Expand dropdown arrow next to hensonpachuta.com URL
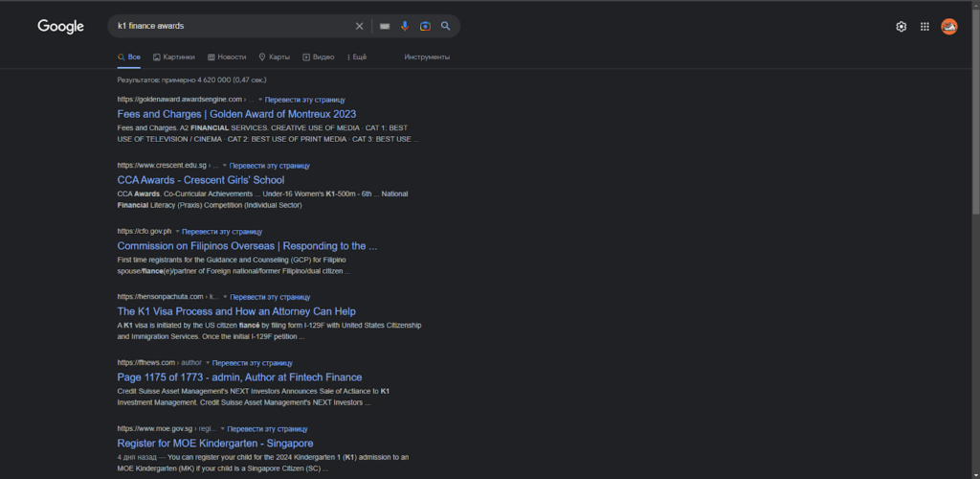Screen dimensions: 980x479 (x=226, y=297)
